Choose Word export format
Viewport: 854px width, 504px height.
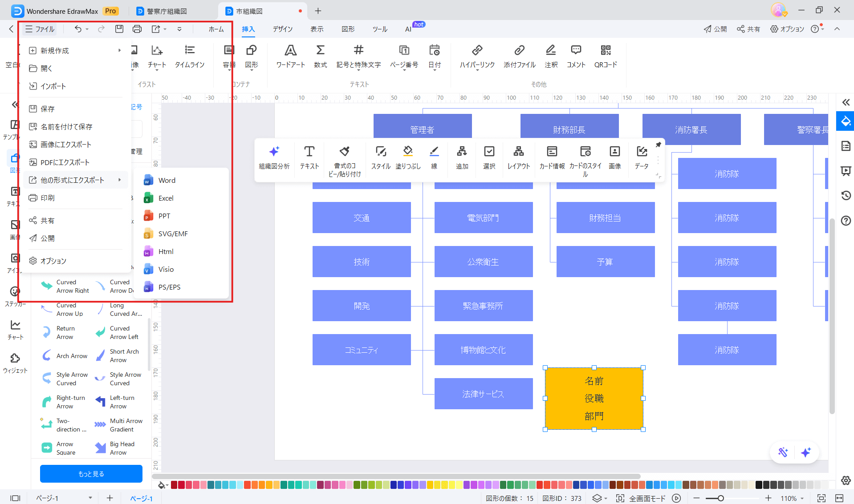pos(167,180)
